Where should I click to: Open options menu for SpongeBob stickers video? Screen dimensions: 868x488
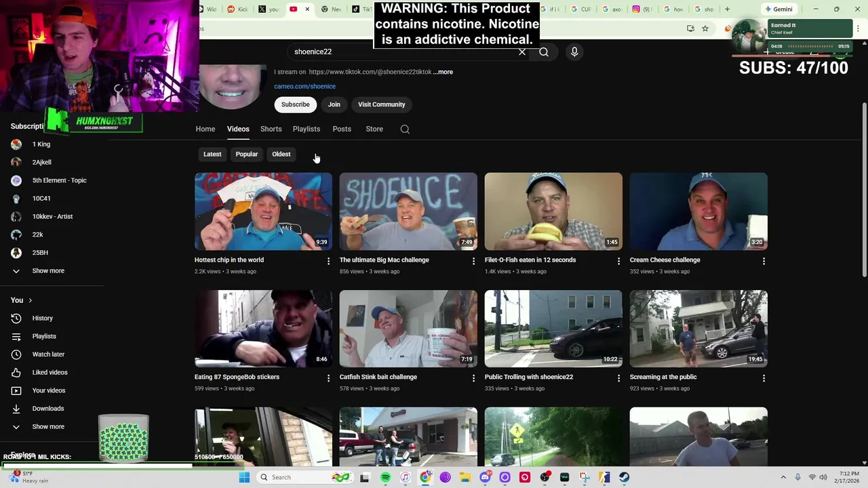[328, 378]
